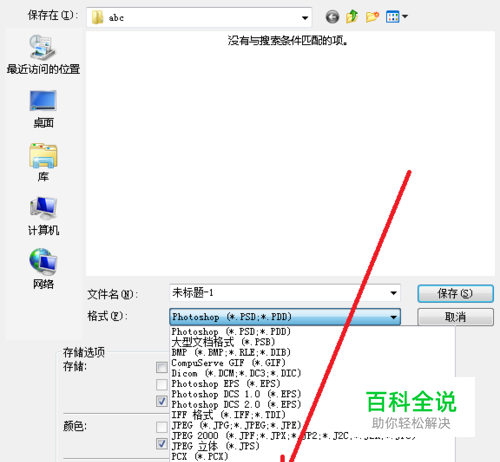Click the Save (保存) button
This screenshot has width=500, height=462.
pos(455,294)
